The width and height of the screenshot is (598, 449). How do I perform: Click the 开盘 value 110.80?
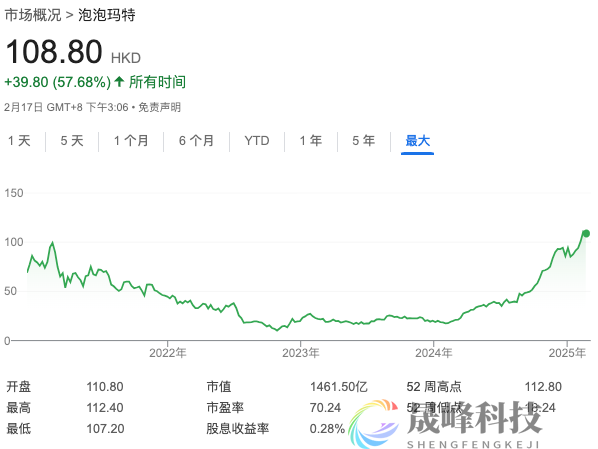[x=105, y=387]
